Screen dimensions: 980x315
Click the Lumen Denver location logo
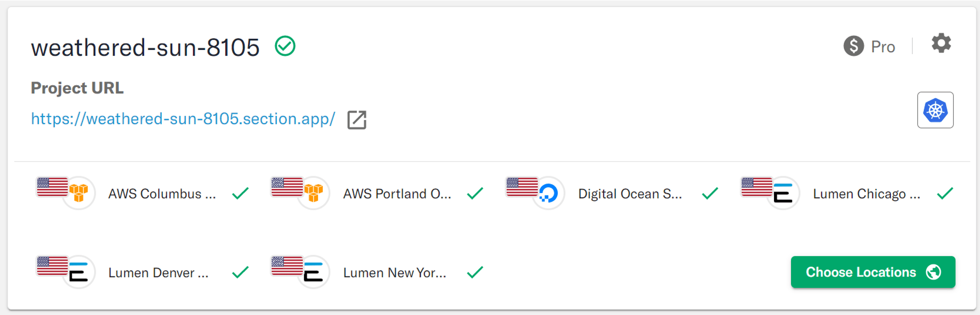[x=79, y=272]
